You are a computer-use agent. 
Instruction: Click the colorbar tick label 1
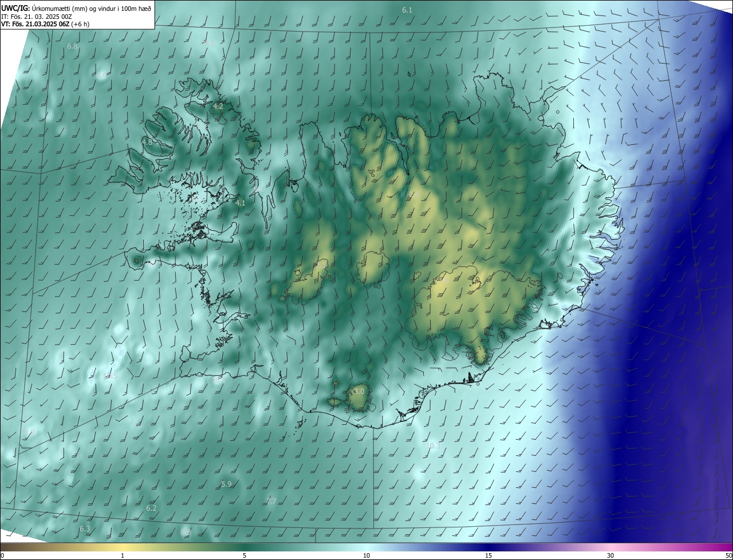pos(123,555)
